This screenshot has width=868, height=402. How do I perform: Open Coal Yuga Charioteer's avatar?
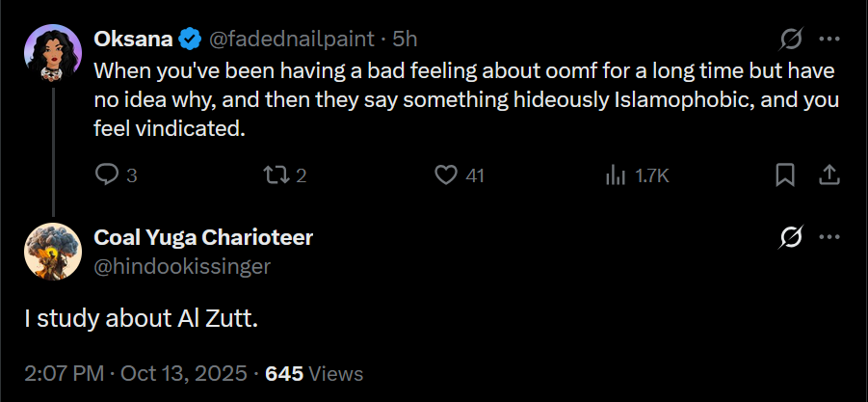[x=52, y=252]
